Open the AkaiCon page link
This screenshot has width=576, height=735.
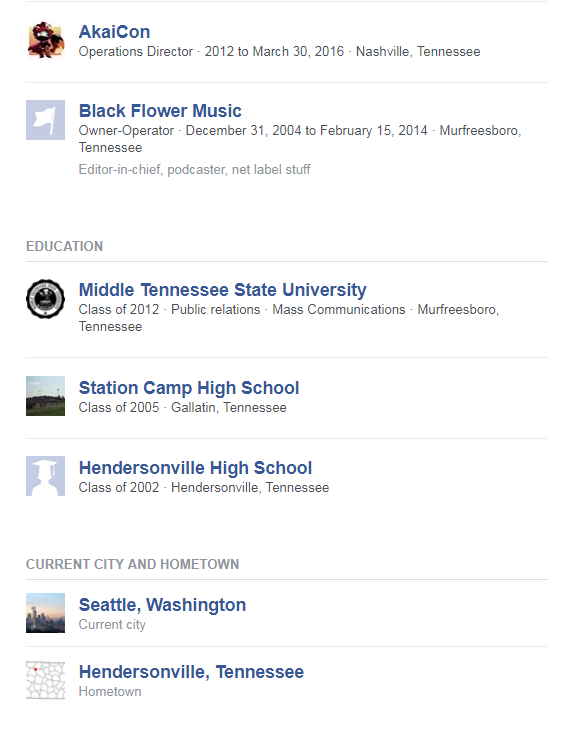[x=114, y=32]
